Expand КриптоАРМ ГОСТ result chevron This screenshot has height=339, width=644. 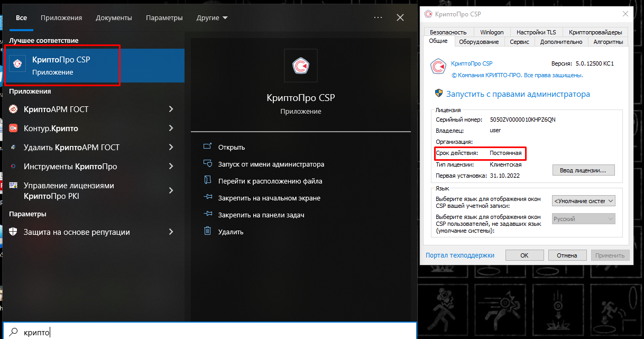pyautogui.click(x=171, y=109)
